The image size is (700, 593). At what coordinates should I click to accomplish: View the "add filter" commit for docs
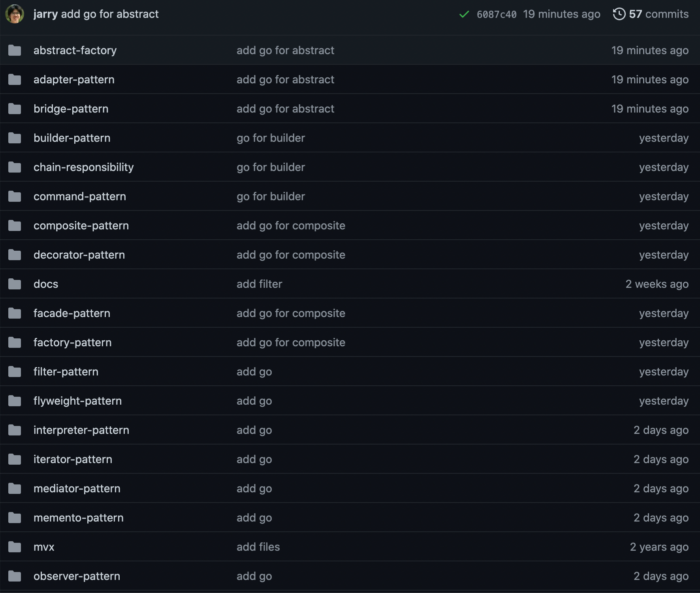(x=259, y=284)
